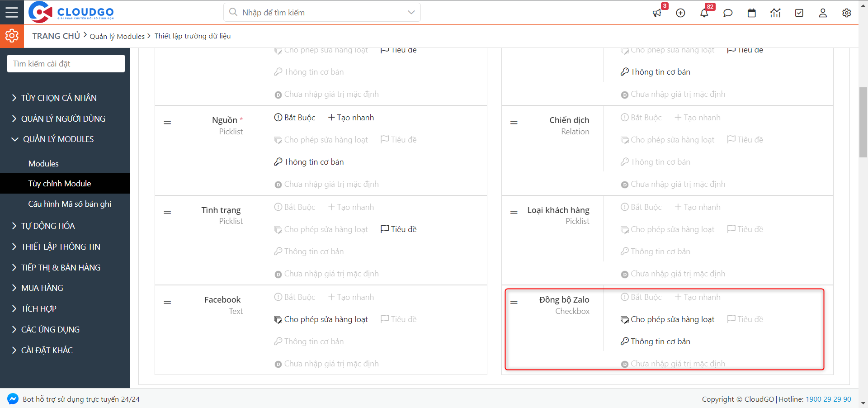Screen dimensions: 868x408
Task: Open the calendar icon in header
Action: tap(752, 13)
